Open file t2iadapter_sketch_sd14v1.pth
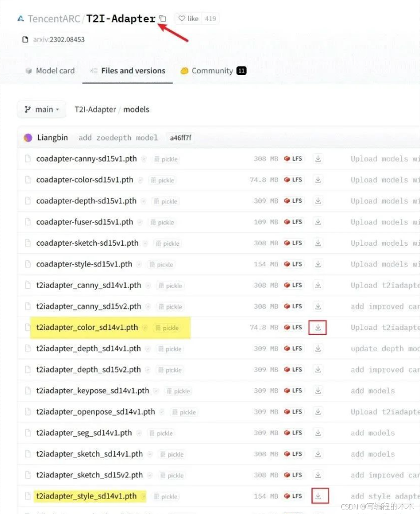Screen dimensions: 420x514 coord(90,454)
